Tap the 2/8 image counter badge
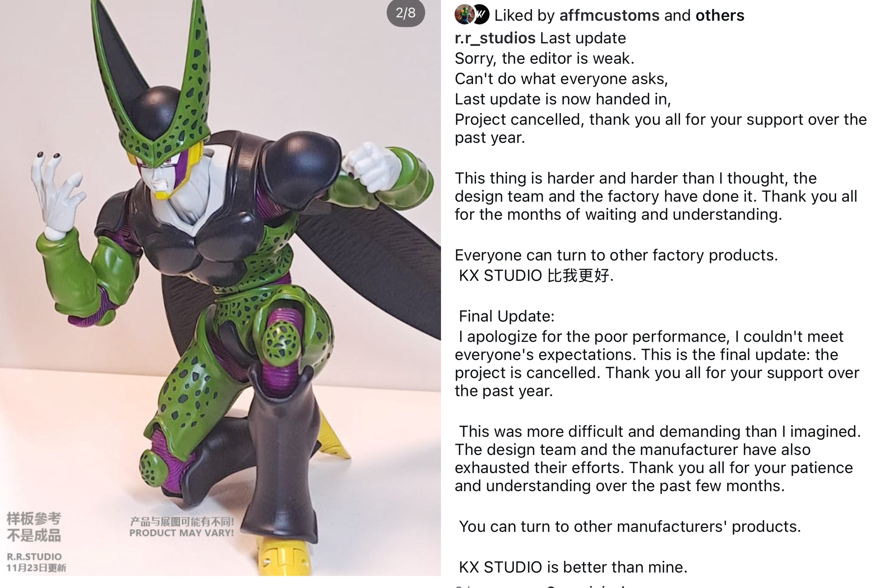 [406, 13]
